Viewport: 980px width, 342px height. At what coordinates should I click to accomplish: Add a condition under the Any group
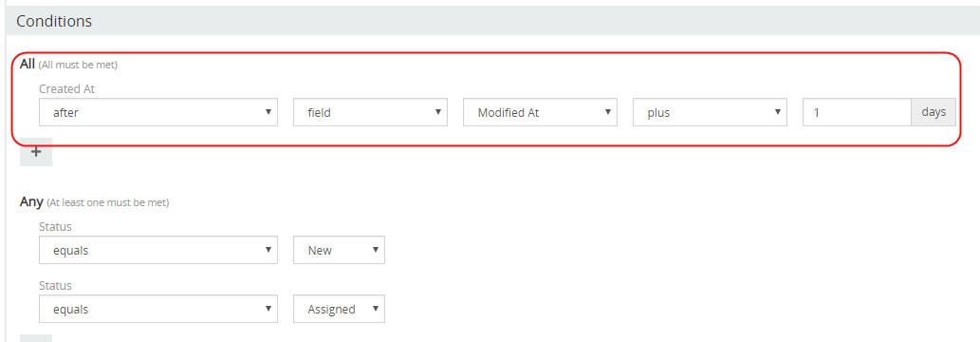(x=36, y=338)
